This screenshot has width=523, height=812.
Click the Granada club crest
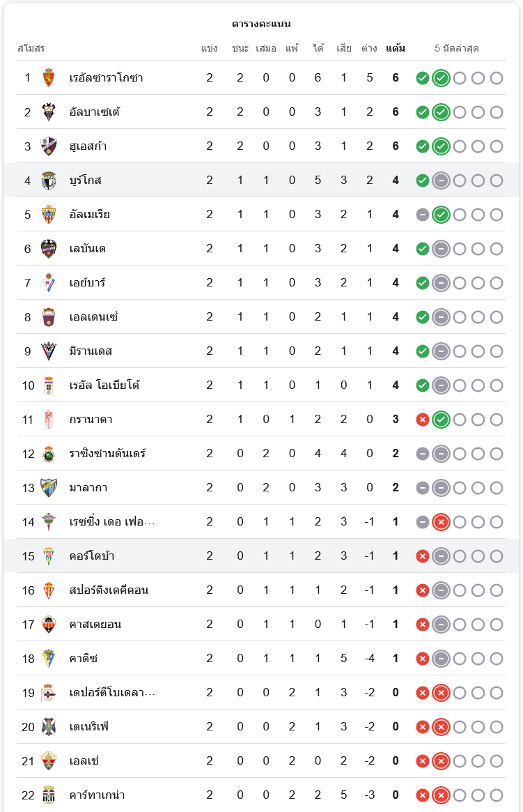point(49,419)
